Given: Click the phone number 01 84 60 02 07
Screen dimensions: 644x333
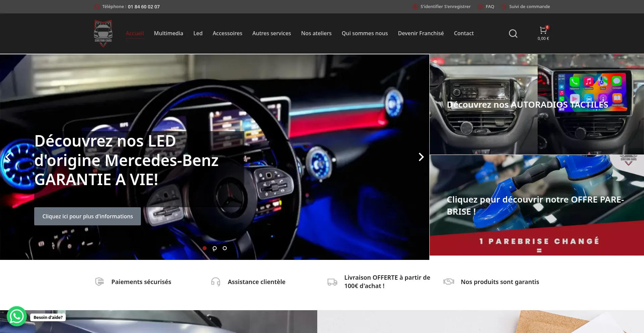Looking at the screenshot, I should click(x=144, y=7).
